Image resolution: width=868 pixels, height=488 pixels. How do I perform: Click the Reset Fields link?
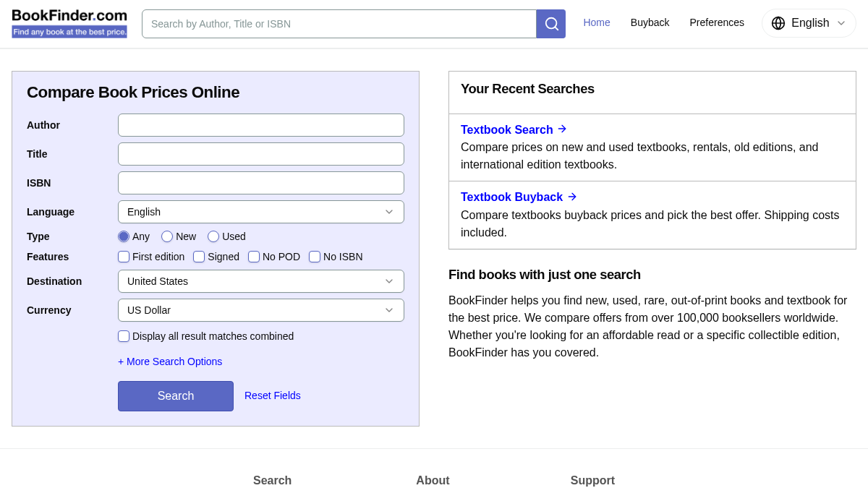click(x=273, y=395)
